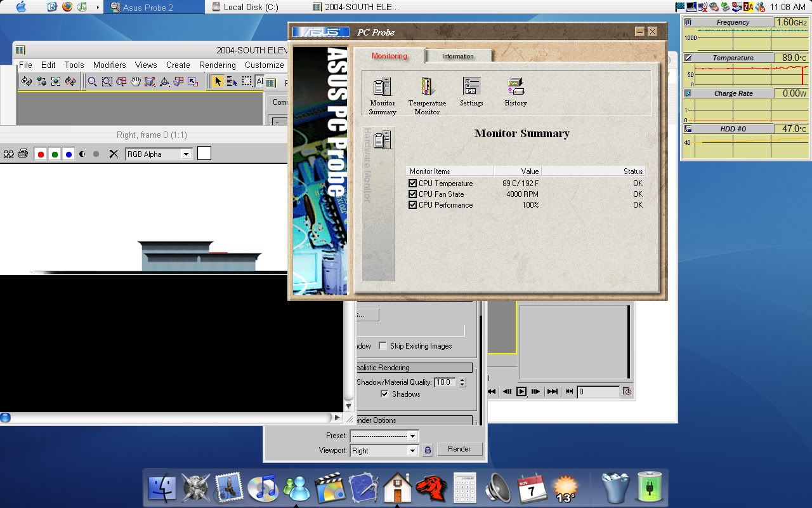Open Time Configuration icon
Viewport: 812px width, 508px height.
tap(627, 391)
